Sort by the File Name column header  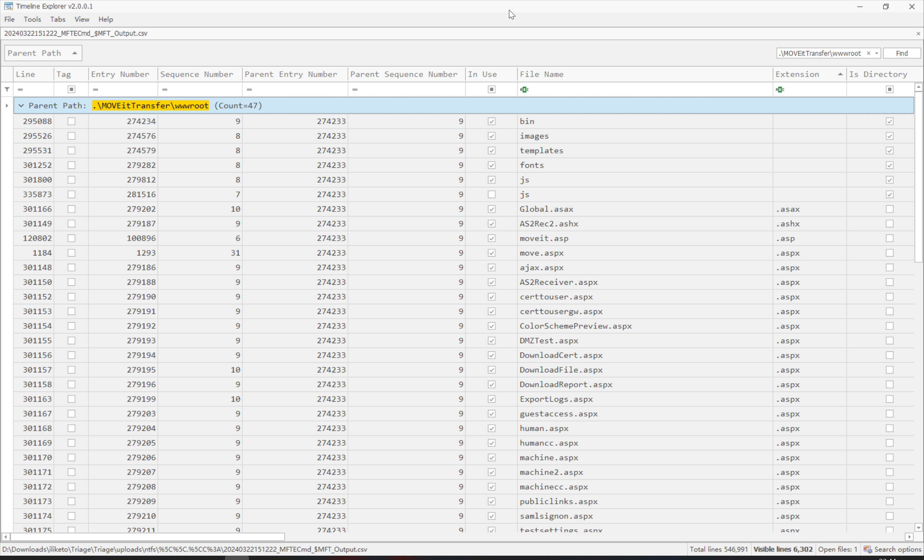(645, 74)
